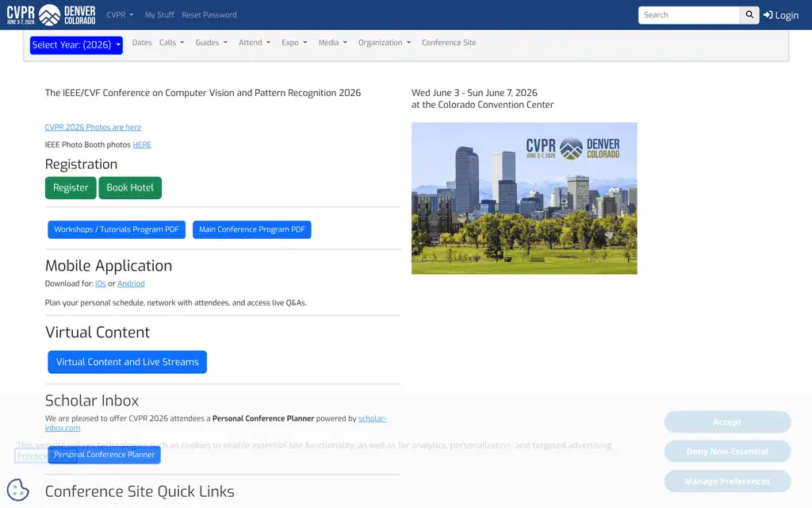
Task: Click the 'Conference Site Quick Links' heading
Action: 140,491
